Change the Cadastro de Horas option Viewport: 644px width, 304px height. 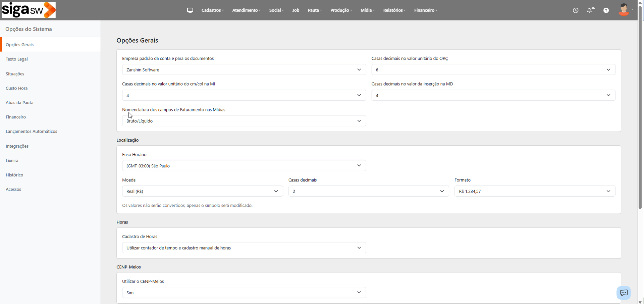(x=244, y=248)
